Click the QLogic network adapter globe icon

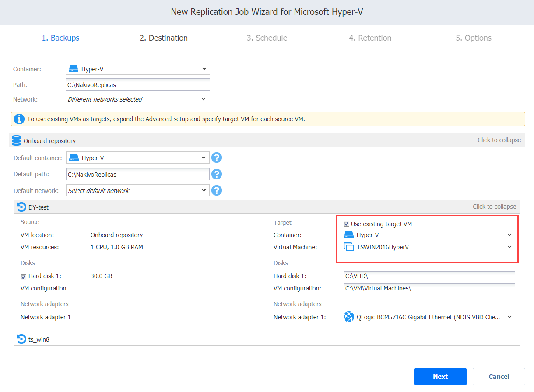(349, 317)
